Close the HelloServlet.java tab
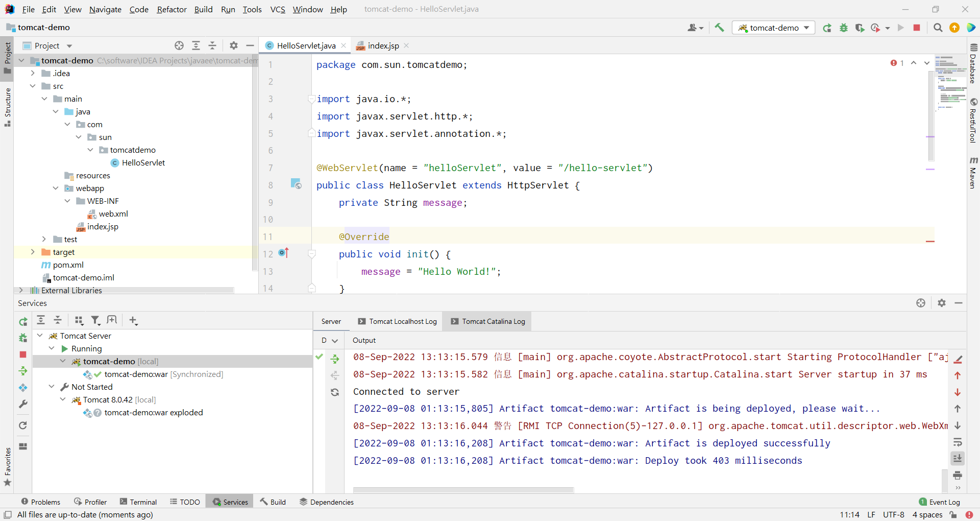The image size is (980, 521). tap(344, 45)
